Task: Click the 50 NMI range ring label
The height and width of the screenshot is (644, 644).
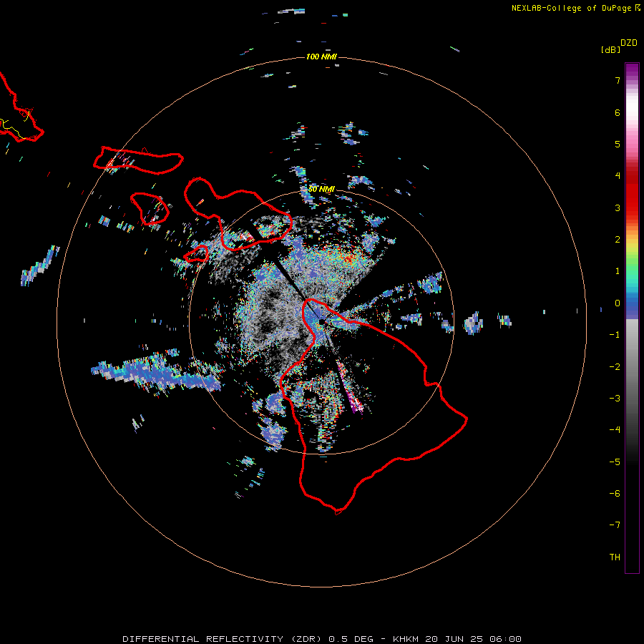Action: pos(321,189)
